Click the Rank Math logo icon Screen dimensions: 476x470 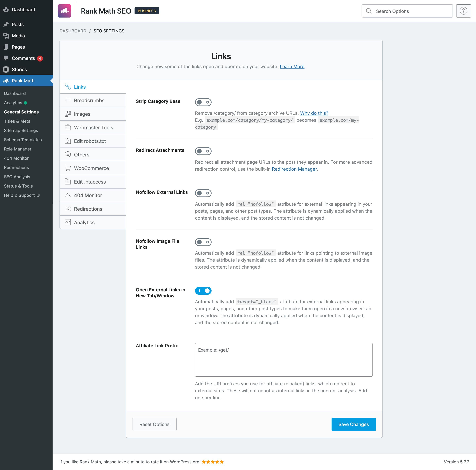(x=64, y=11)
